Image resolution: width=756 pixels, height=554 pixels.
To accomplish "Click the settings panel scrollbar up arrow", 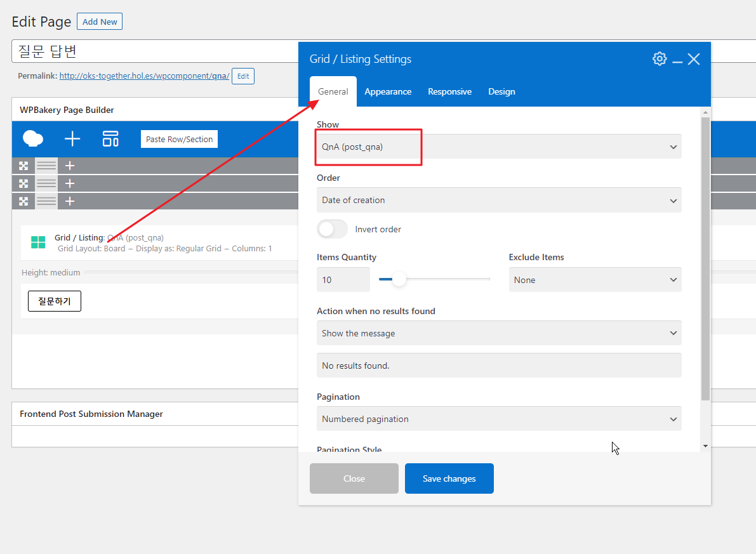I will click(705, 112).
